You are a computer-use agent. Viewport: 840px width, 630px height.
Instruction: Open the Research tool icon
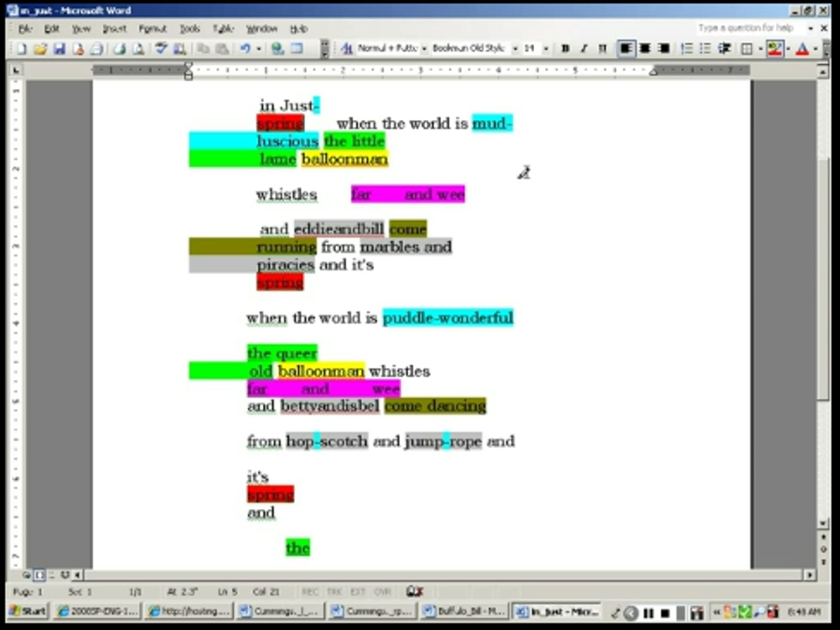(x=180, y=49)
